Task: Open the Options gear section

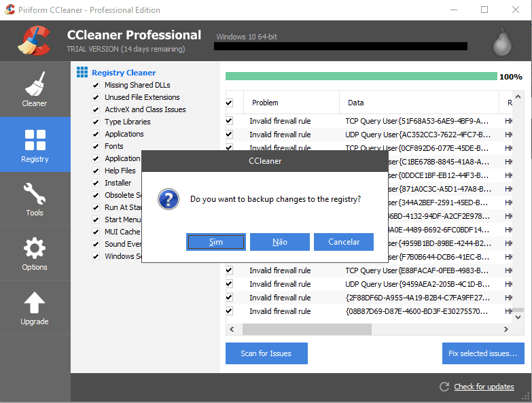Action: (35, 253)
